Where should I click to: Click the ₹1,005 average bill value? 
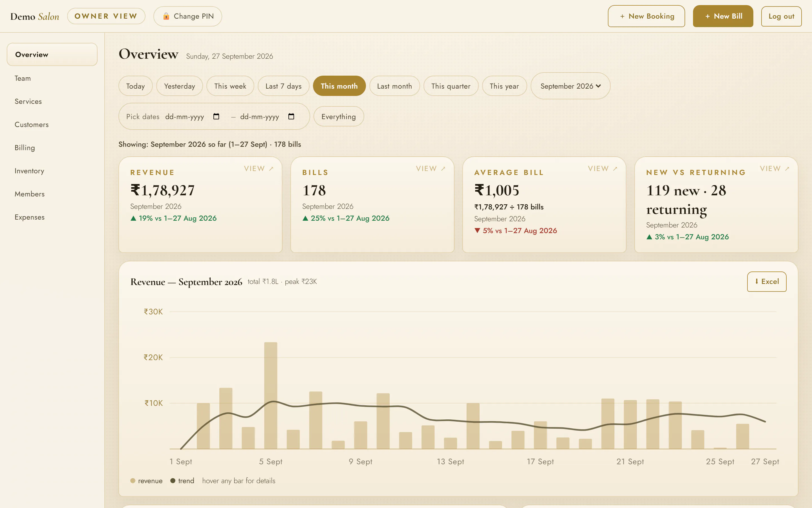[x=497, y=190]
